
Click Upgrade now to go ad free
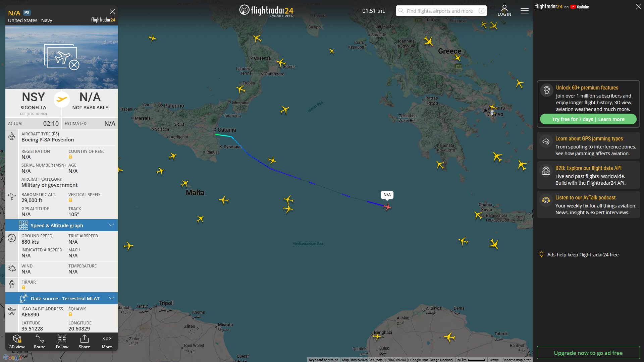coord(588,353)
